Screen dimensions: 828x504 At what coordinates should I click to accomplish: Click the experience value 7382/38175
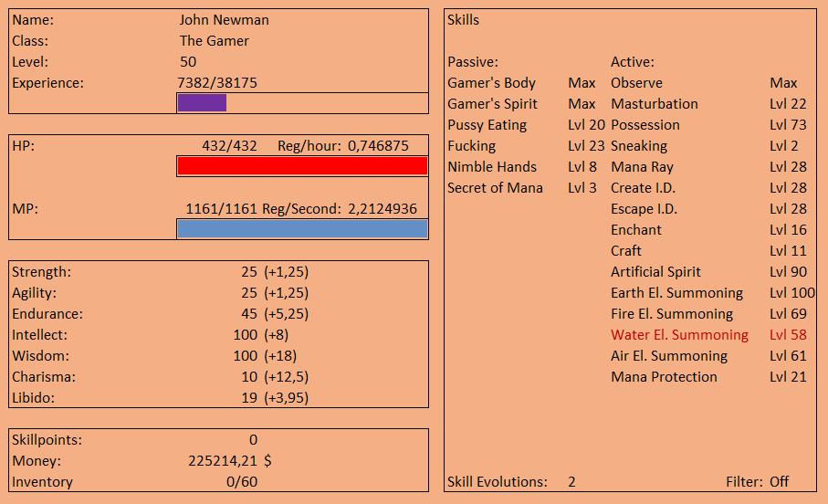pos(217,83)
